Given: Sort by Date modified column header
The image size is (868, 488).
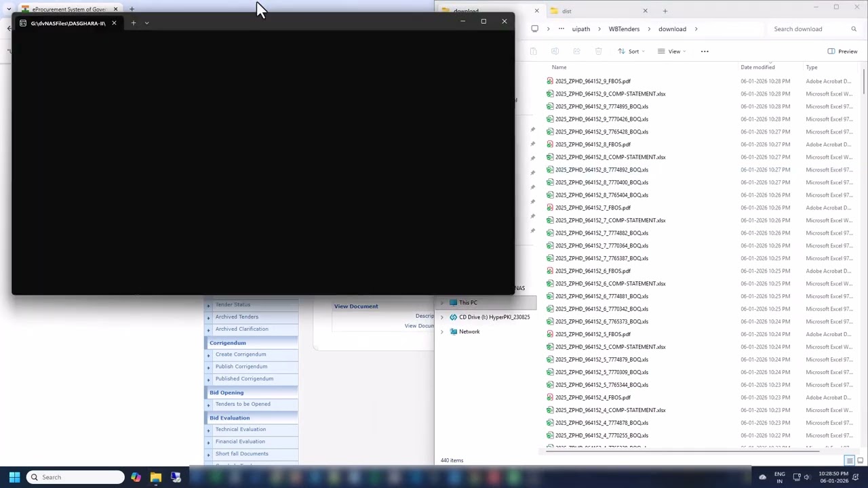Looking at the screenshot, I should click(x=757, y=67).
